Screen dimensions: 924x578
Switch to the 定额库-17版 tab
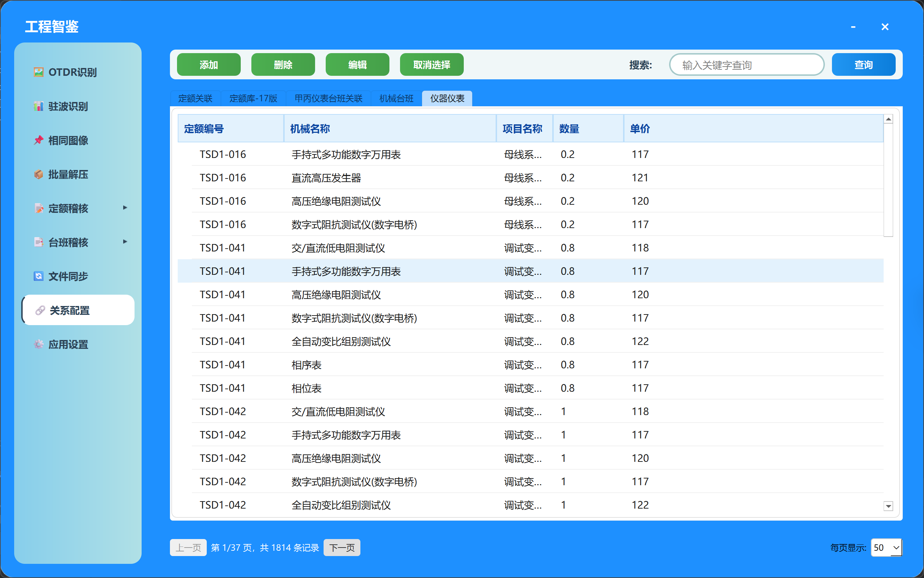253,98
